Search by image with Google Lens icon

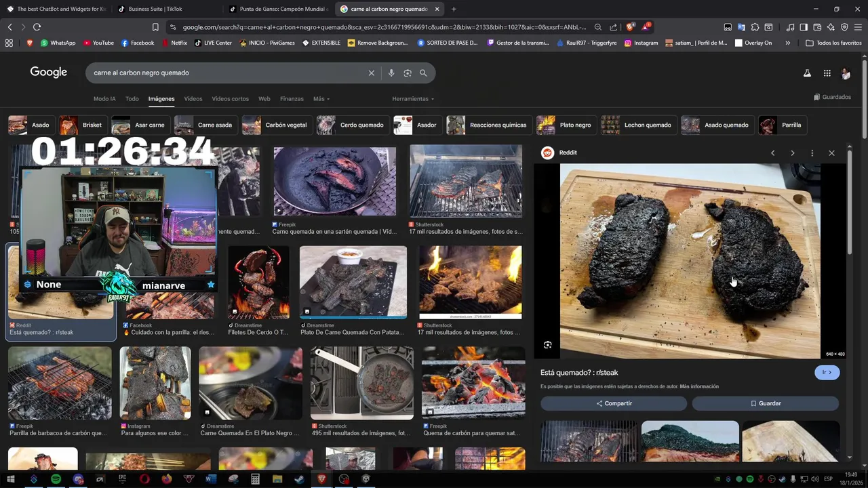click(x=407, y=73)
